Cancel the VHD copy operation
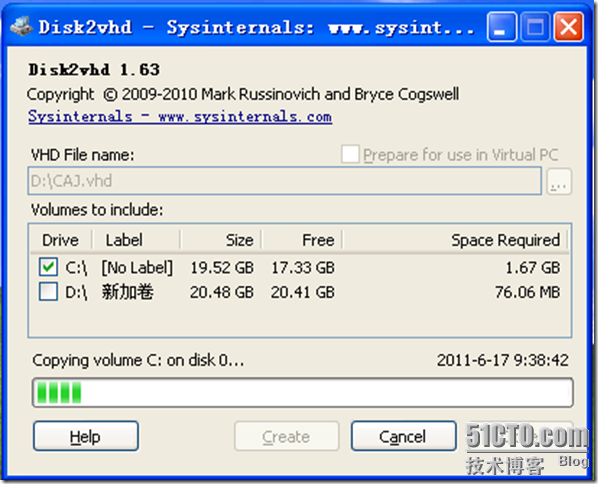Viewport: 598px width, 484px height. tap(403, 436)
